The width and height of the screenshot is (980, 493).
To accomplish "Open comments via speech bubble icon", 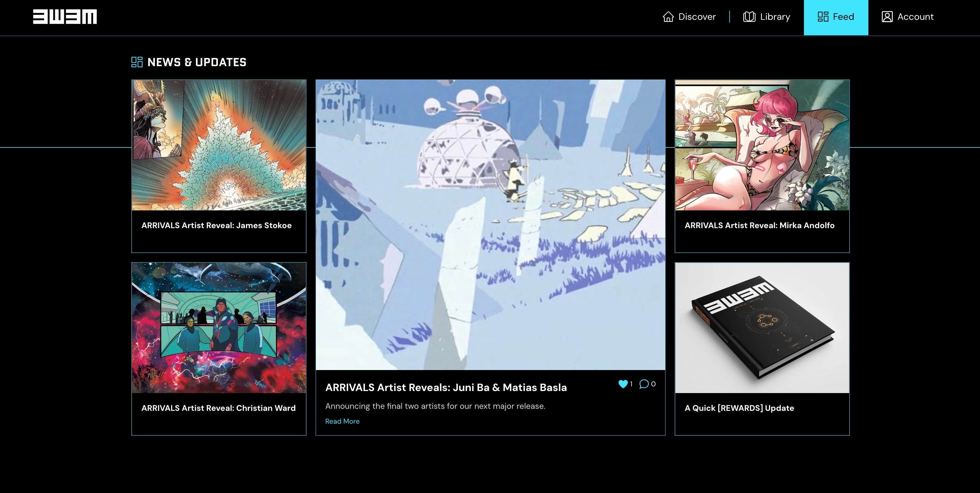I will (x=644, y=384).
